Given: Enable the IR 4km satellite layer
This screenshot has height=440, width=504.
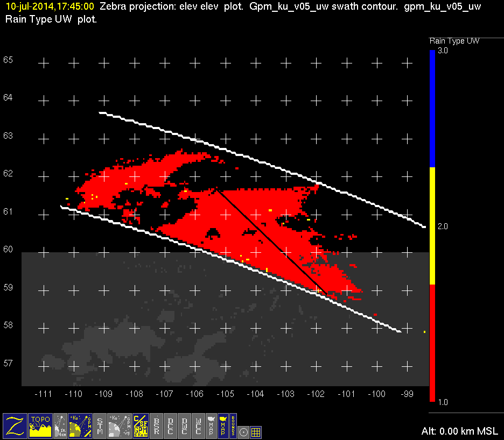Looking at the screenshot, I should 61,425.
